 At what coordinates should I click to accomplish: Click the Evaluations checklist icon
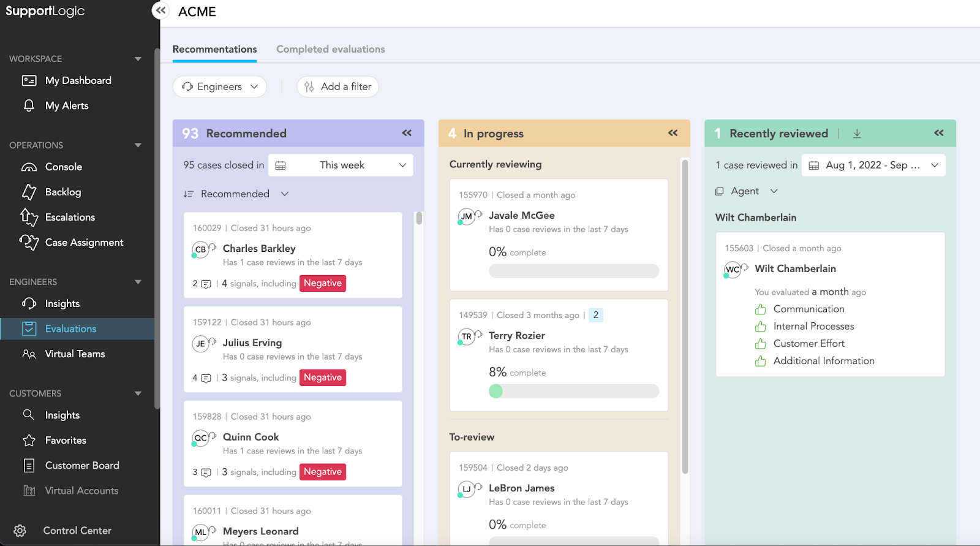point(29,328)
